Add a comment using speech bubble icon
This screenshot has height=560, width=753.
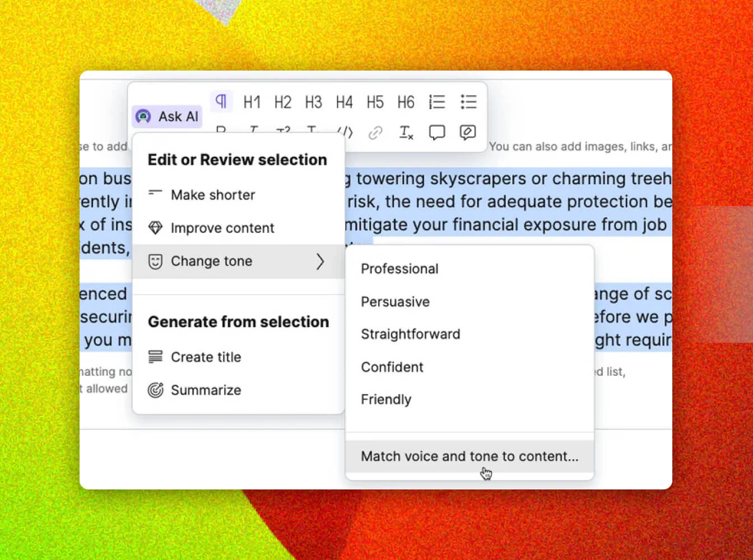pyautogui.click(x=437, y=133)
